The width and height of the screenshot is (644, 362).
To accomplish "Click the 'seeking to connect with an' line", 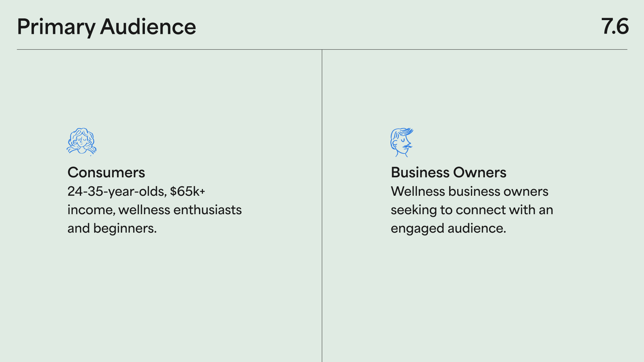I will [x=472, y=210].
